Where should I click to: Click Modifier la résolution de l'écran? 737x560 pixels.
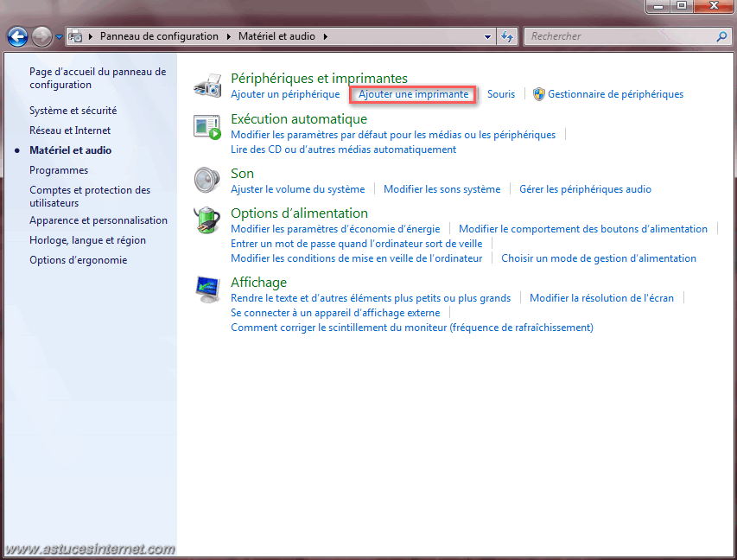tap(601, 298)
